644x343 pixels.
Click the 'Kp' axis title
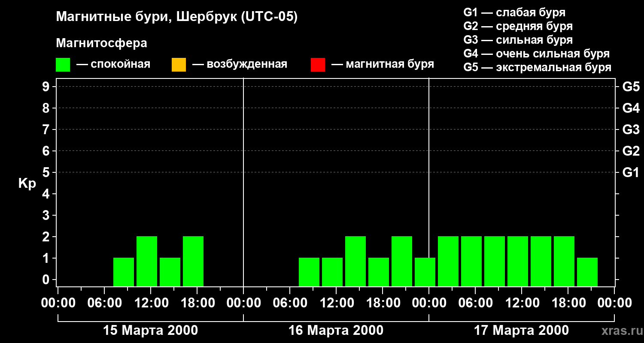coord(27,183)
